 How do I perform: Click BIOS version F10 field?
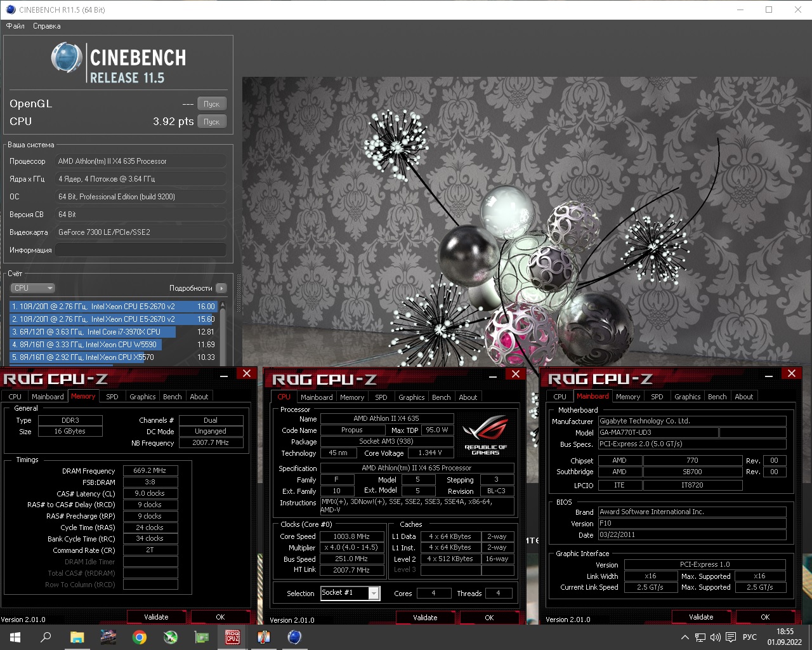pyautogui.click(x=692, y=524)
